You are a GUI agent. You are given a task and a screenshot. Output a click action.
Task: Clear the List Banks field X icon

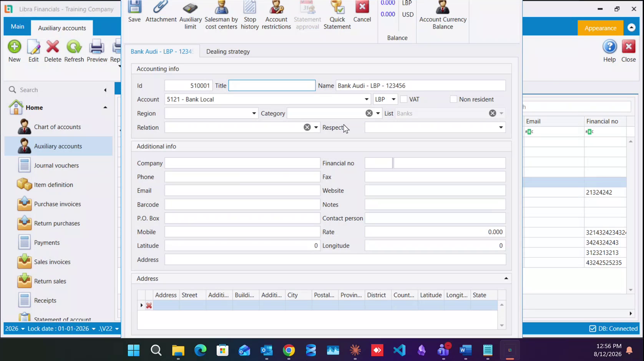click(x=492, y=113)
